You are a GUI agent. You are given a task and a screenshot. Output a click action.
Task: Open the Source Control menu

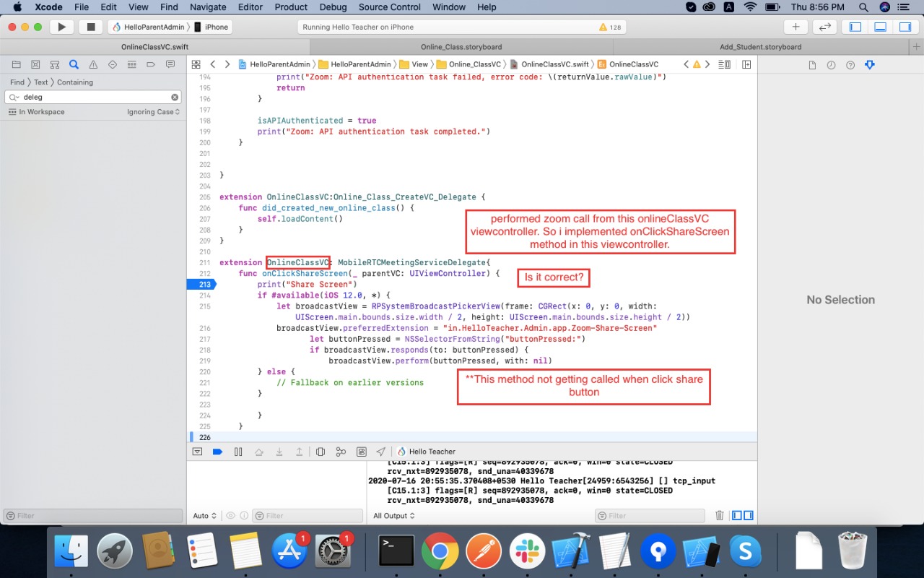click(390, 7)
